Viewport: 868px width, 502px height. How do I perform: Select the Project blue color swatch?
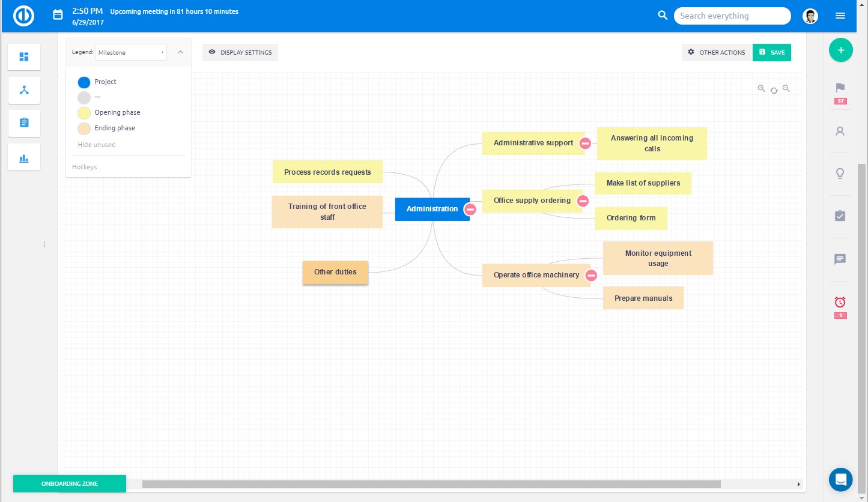(x=84, y=82)
